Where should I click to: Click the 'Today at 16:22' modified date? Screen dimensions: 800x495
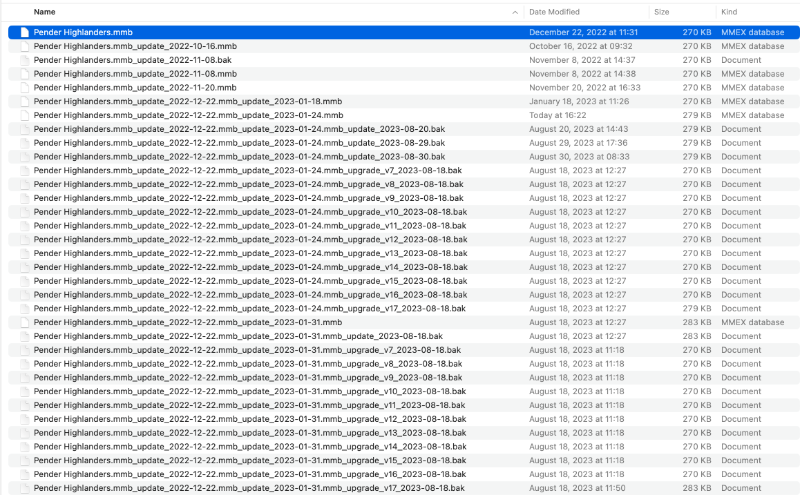point(558,115)
